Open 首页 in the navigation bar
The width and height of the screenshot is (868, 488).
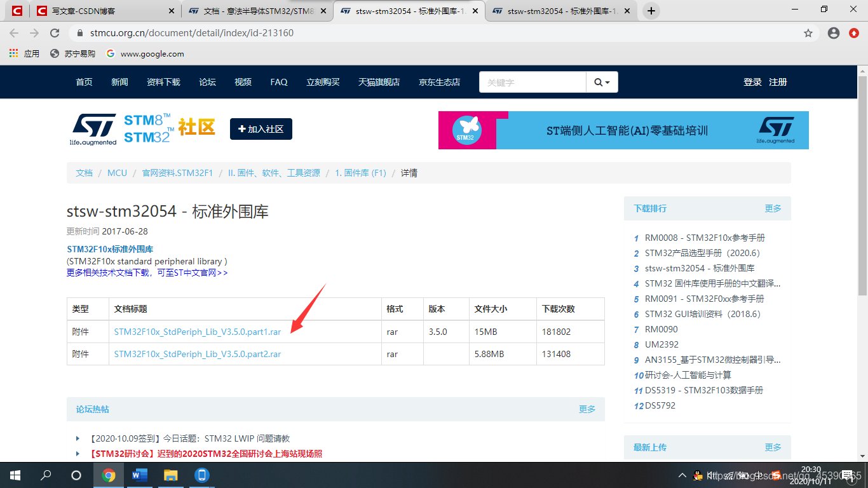(x=84, y=82)
